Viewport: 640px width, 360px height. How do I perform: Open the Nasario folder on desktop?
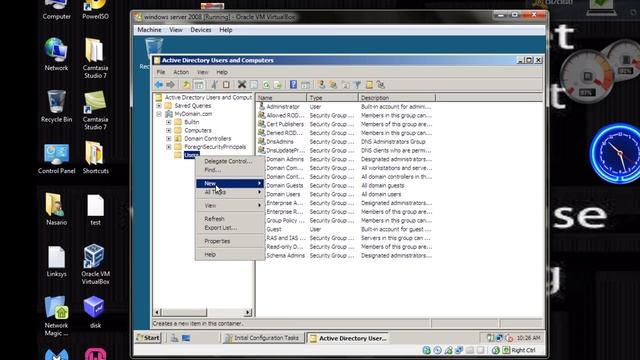(56, 209)
